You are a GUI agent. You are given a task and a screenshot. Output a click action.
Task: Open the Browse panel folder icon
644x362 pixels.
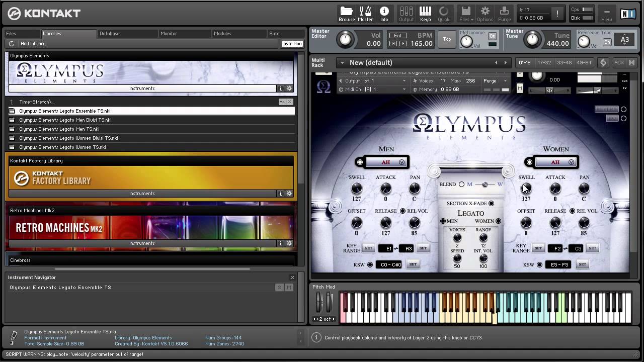(x=346, y=14)
